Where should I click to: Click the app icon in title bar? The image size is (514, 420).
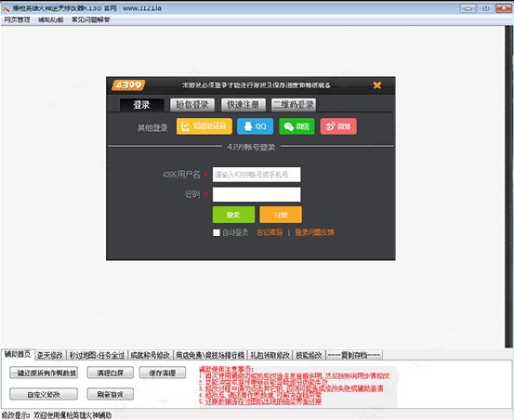[x=6, y=8]
